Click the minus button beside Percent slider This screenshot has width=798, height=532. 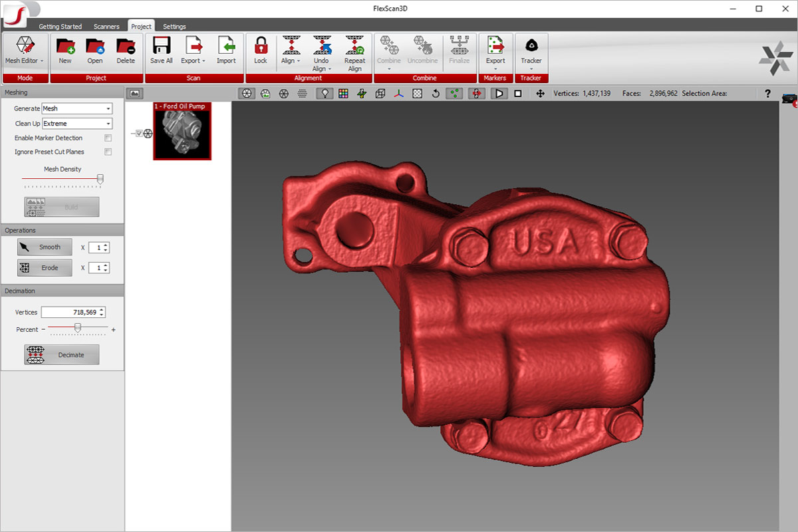point(43,330)
